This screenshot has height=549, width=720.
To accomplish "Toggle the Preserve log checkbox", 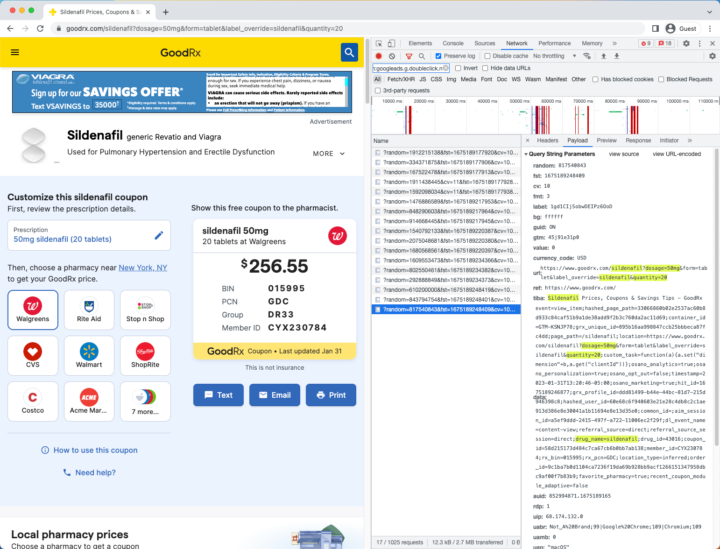I will click(x=438, y=56).
